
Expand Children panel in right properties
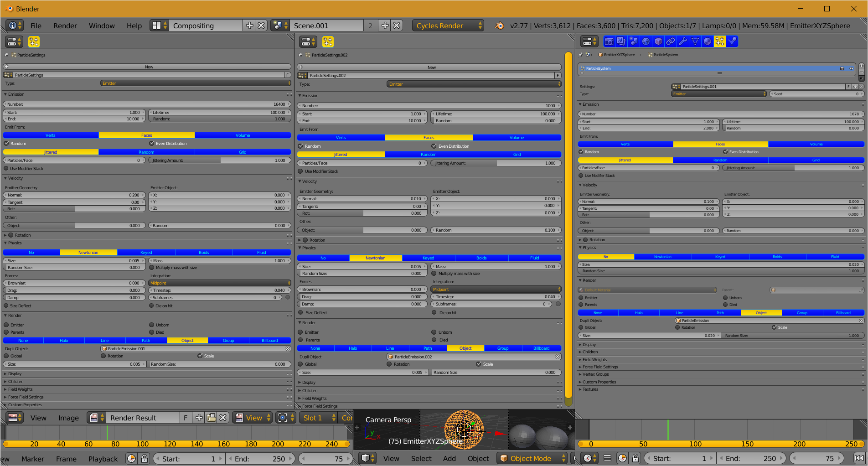click(x=590, y=352)
